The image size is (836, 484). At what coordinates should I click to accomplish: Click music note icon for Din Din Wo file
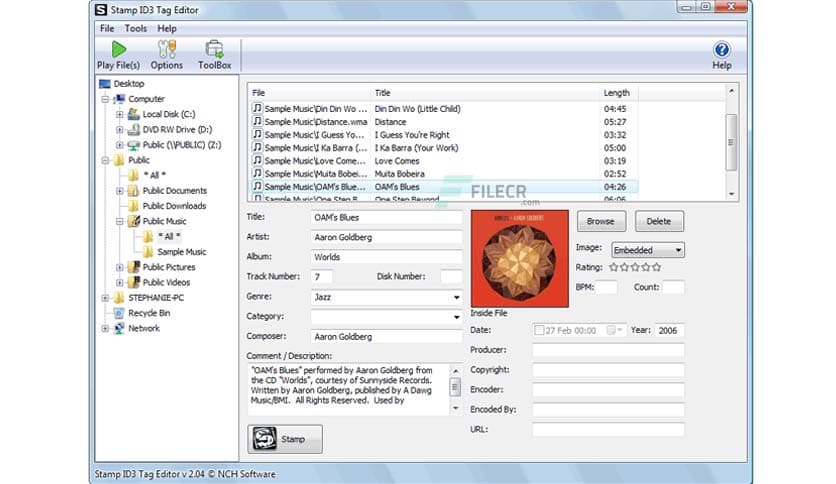258,108
